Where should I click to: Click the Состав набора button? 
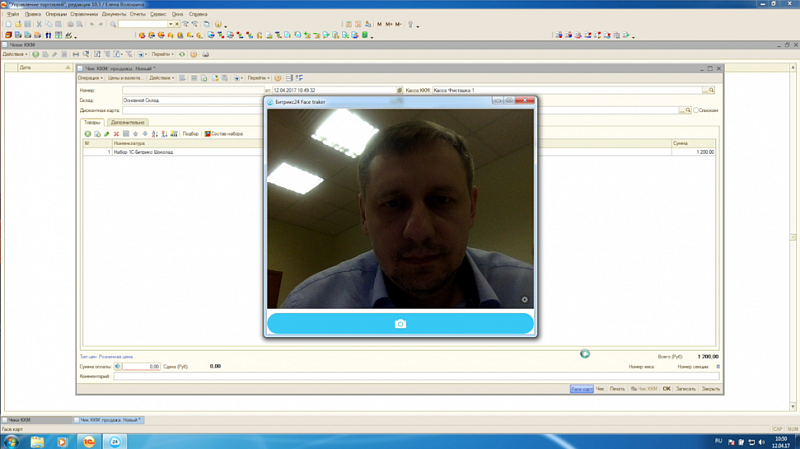(224, 134)
